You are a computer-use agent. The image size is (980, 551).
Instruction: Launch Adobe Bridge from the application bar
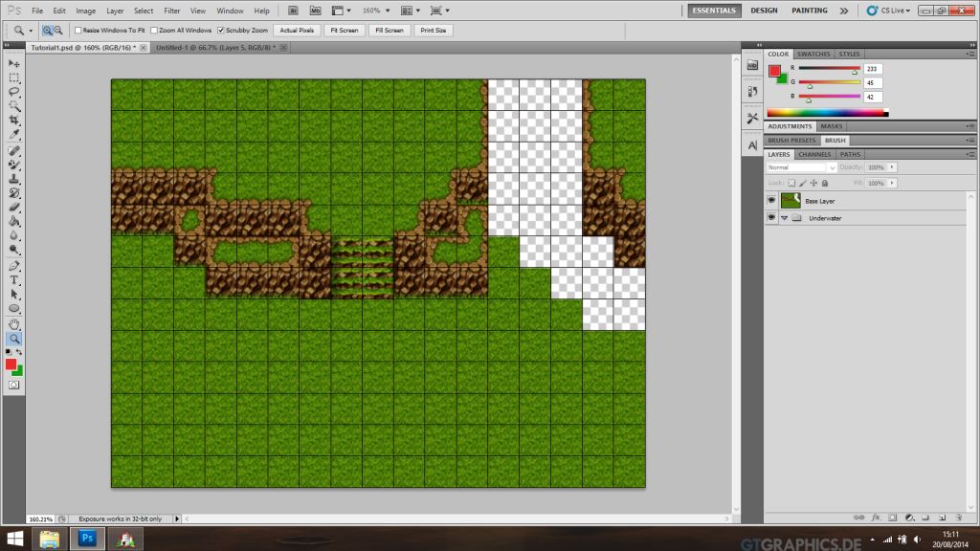point(293,11)
